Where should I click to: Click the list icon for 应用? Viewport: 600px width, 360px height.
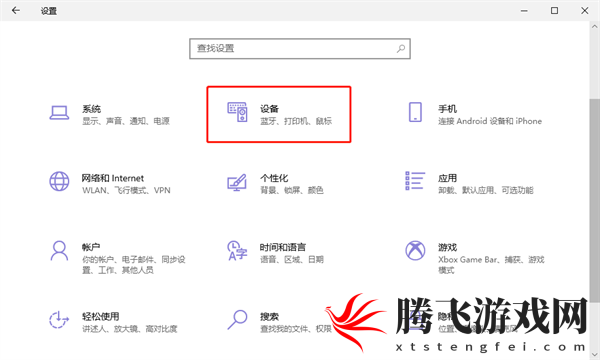pos(415,181)
